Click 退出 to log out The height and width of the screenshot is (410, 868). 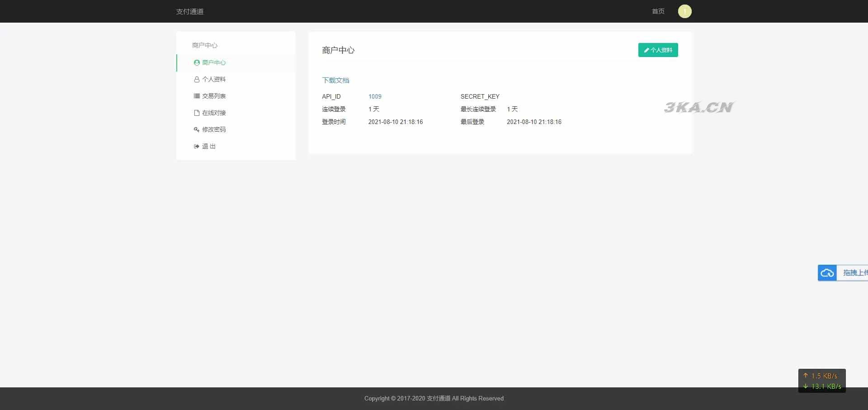coord(236,146)
